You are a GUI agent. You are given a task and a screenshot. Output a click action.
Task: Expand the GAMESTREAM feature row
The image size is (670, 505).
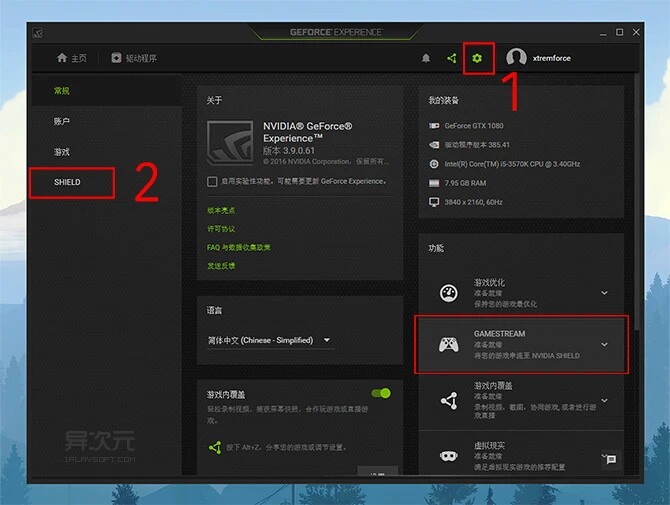coord(604,344)
